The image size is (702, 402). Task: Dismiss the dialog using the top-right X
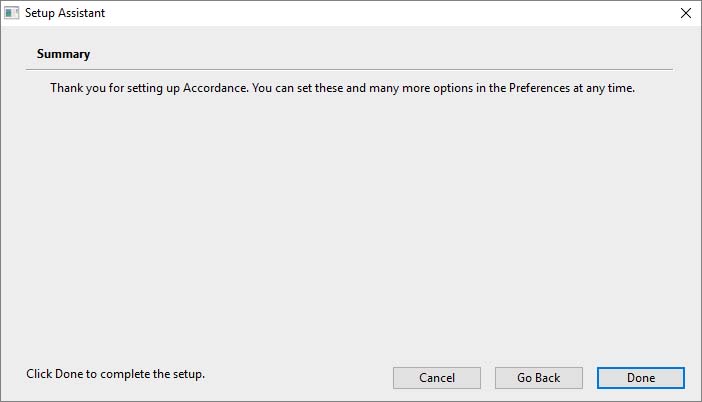click(x=685, y=13)
